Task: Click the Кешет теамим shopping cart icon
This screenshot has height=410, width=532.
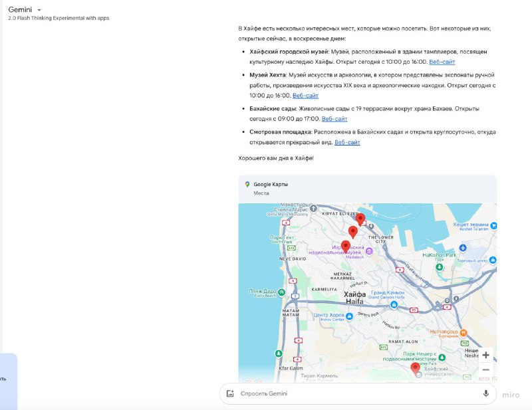Action: (493, 225)
